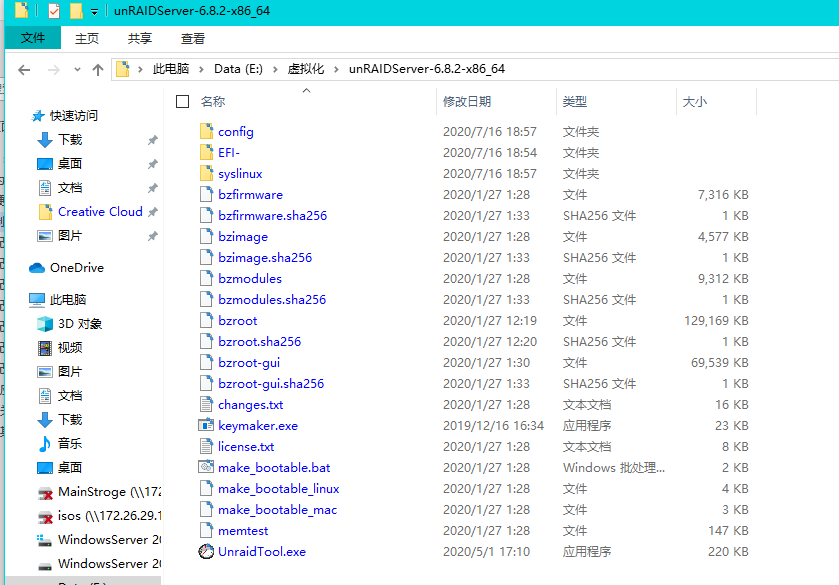The width and height of the screenshot is (839, 585).
Task: Expand the breadcrumb chevron after Data (E:)
Action: (x=277, y=69)
